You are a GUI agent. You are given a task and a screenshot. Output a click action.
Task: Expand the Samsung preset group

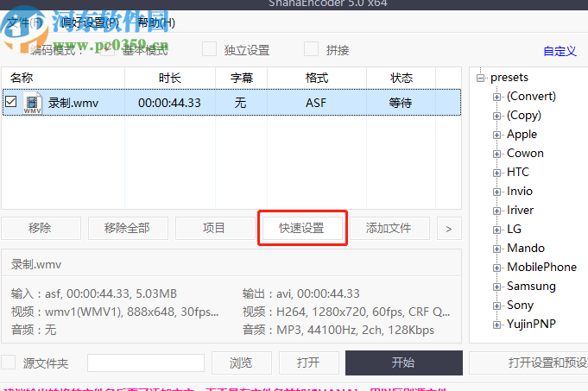tap(496, 287)
